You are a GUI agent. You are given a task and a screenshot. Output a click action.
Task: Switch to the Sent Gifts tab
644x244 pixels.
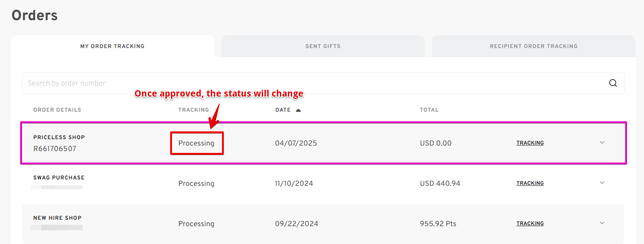323,46
